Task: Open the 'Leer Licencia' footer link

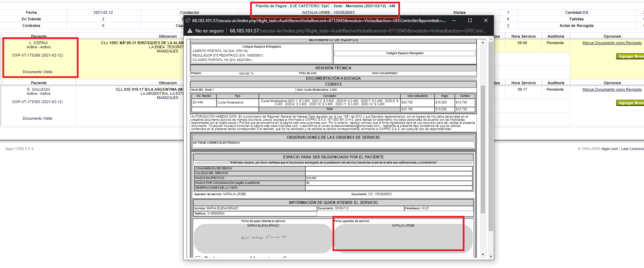Action: click(x=632, y=149)
